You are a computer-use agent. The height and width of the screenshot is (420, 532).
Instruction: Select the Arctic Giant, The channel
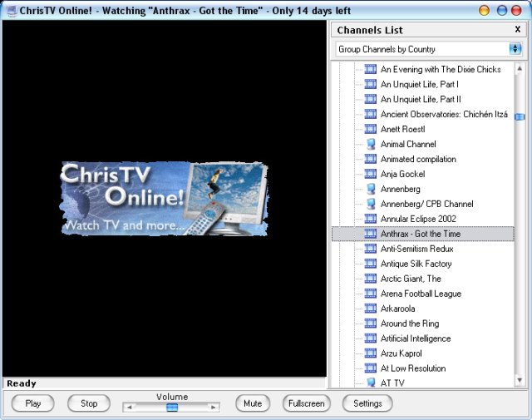tap(411, 279)
